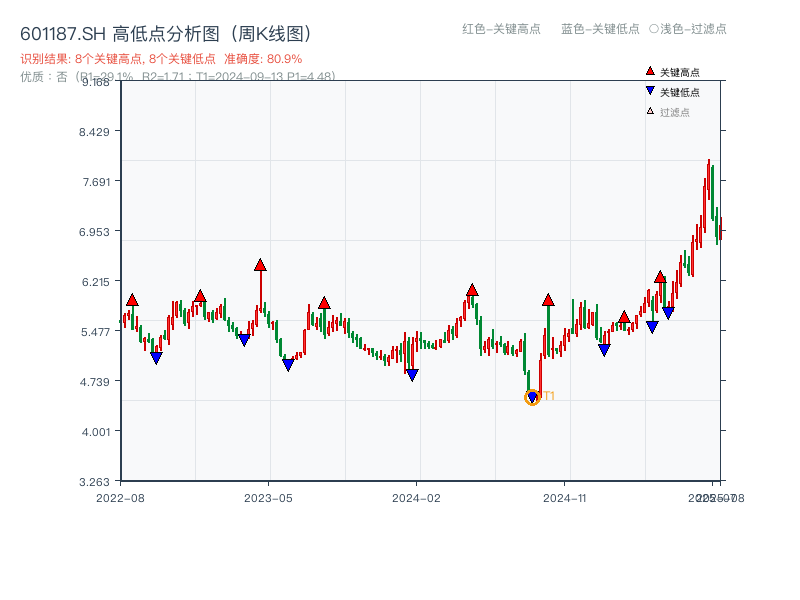Click the y-axis label 6.953
This screenshot has height=600, width=800.
pyautogui.click(x=94, y=232)
